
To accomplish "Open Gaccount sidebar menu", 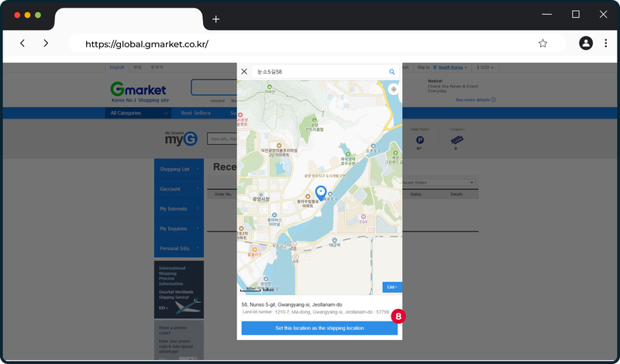I will [x=179, y=189].
